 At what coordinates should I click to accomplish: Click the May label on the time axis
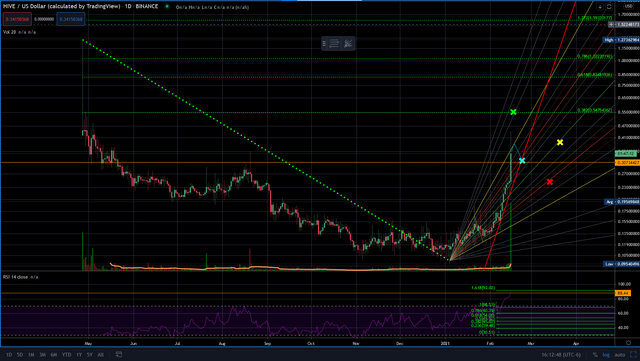[x=88, y=344]
